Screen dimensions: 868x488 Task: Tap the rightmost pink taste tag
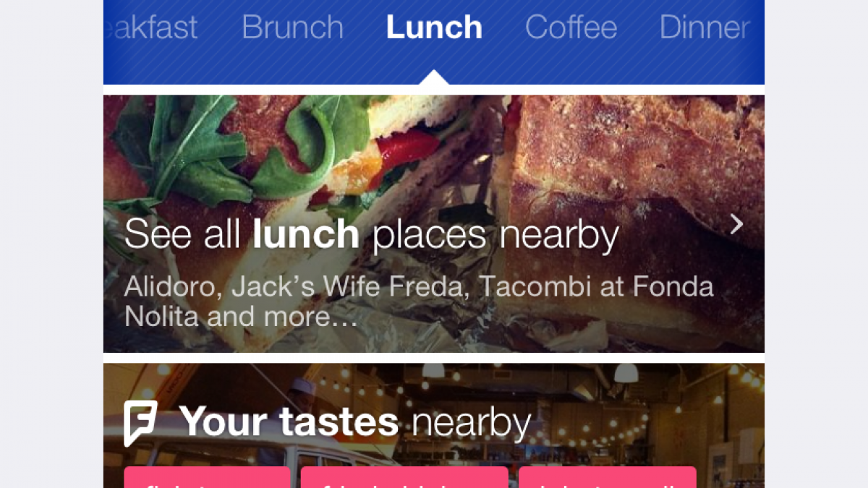coord(607,478)
